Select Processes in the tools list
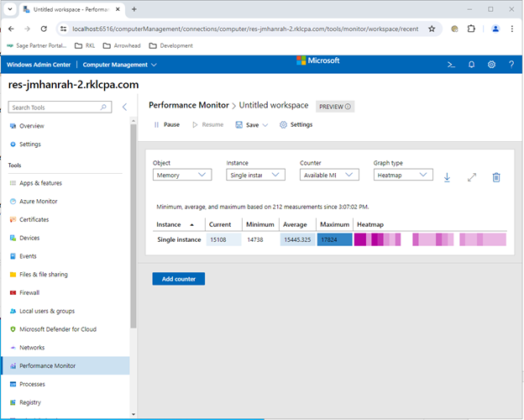Viewport: 524px width, 420px height. coord(32,384)
